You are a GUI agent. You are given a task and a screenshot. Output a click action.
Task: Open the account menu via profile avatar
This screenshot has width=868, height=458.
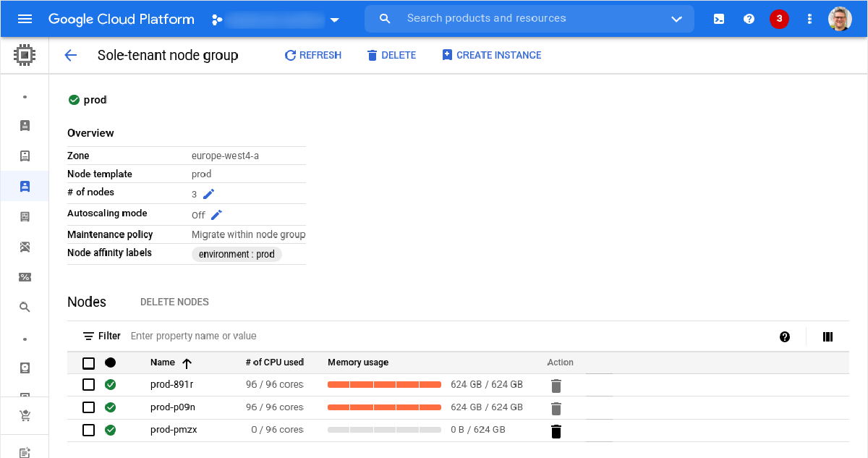click(x=840, y=19)
